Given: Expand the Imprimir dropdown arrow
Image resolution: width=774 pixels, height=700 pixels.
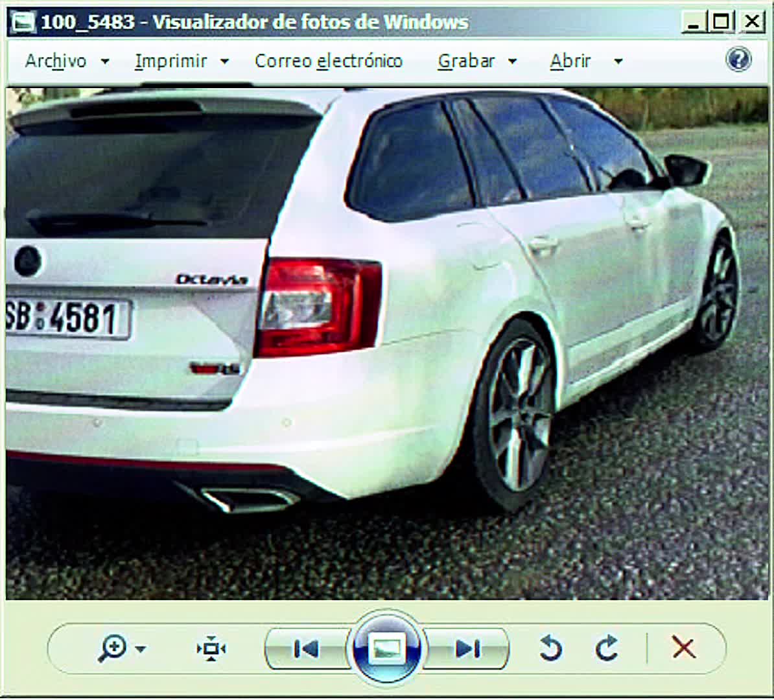Looking at the screenshot, I should coord(224,62).
